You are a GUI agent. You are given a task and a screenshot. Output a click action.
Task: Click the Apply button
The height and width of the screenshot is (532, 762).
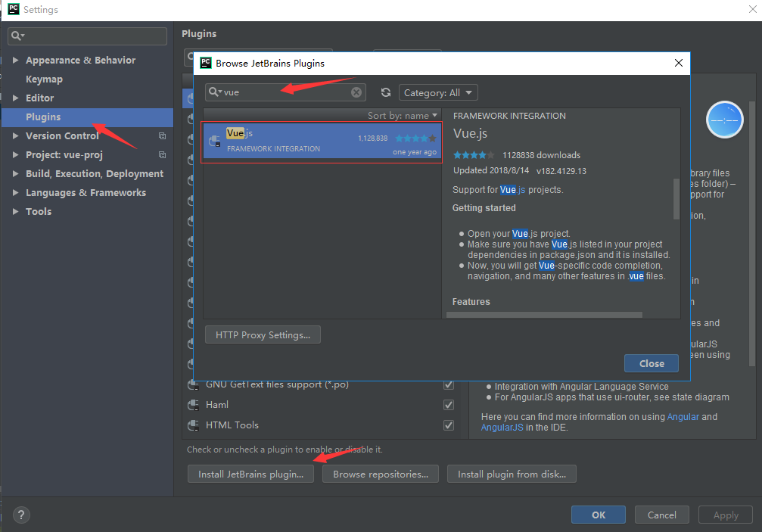point(726,515)
